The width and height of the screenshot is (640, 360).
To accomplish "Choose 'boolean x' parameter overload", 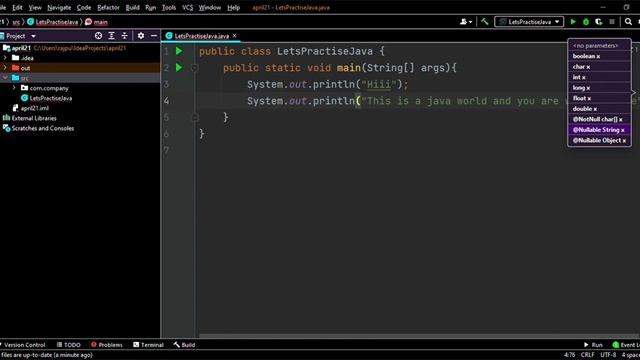I will click(599, 56).
